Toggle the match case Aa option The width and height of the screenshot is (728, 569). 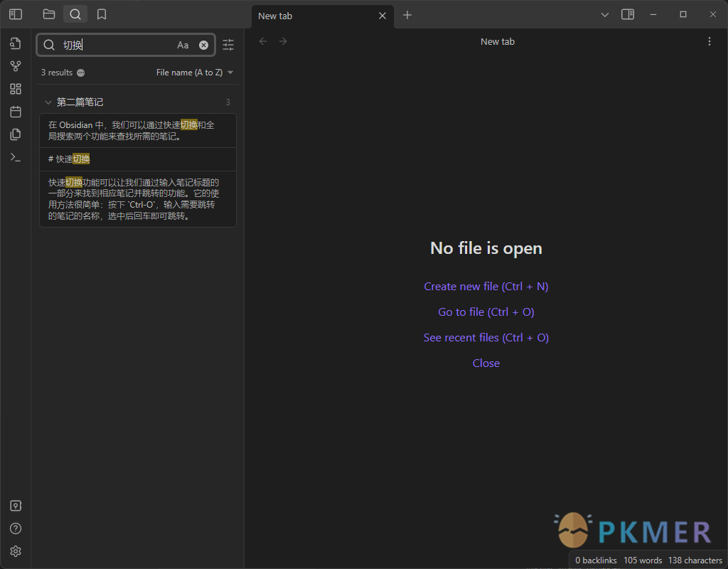pyautogui.click(x=183, y=45)
